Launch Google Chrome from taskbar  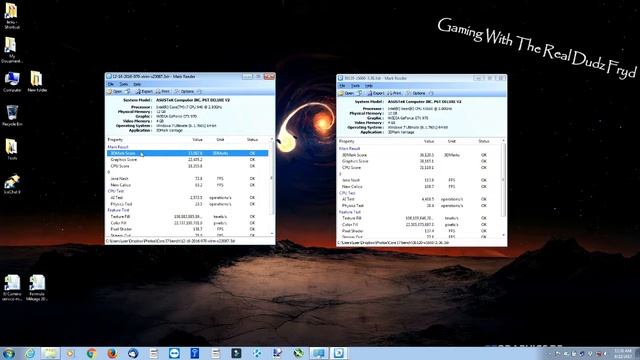91,353
